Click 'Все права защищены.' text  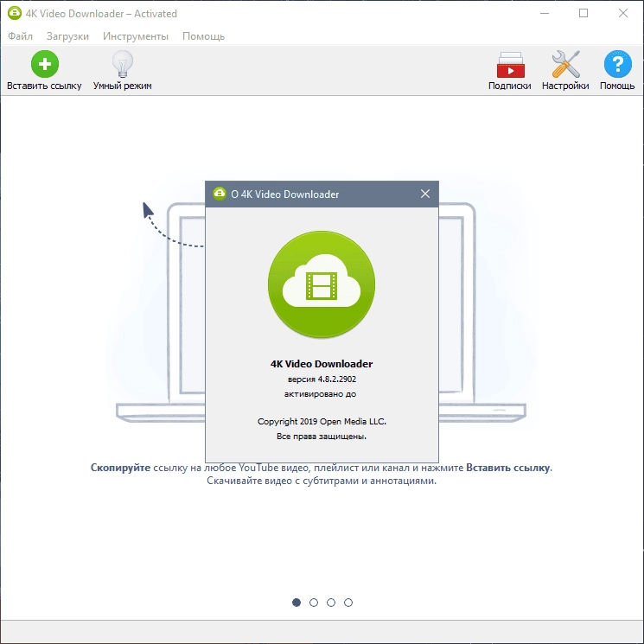(322, 437)
